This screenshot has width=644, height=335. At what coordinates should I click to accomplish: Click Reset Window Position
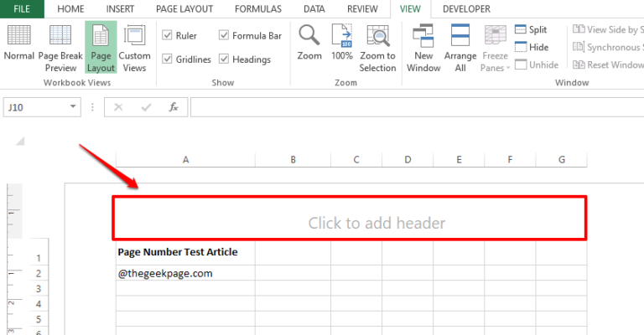[x=608, y=64]
